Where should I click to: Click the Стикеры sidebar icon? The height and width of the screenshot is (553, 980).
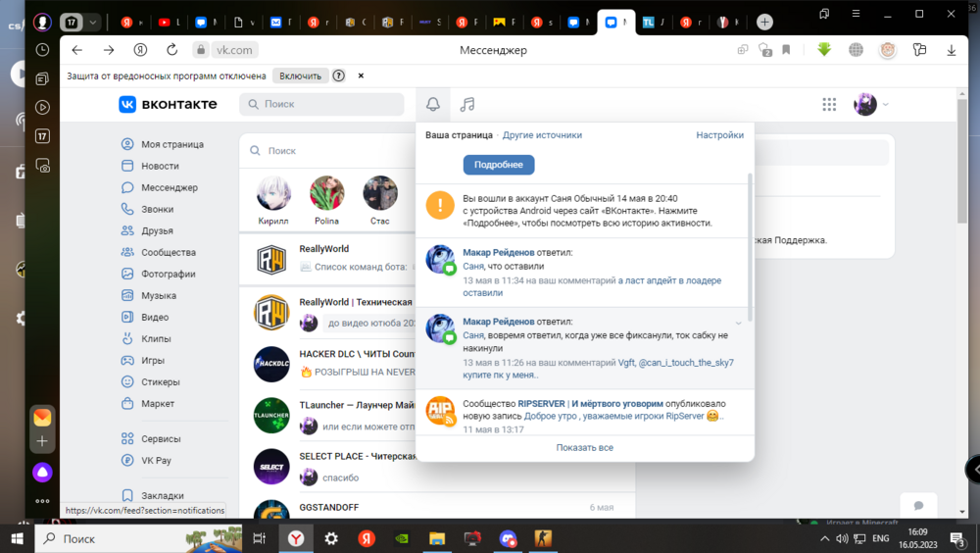tap(127, 381)
